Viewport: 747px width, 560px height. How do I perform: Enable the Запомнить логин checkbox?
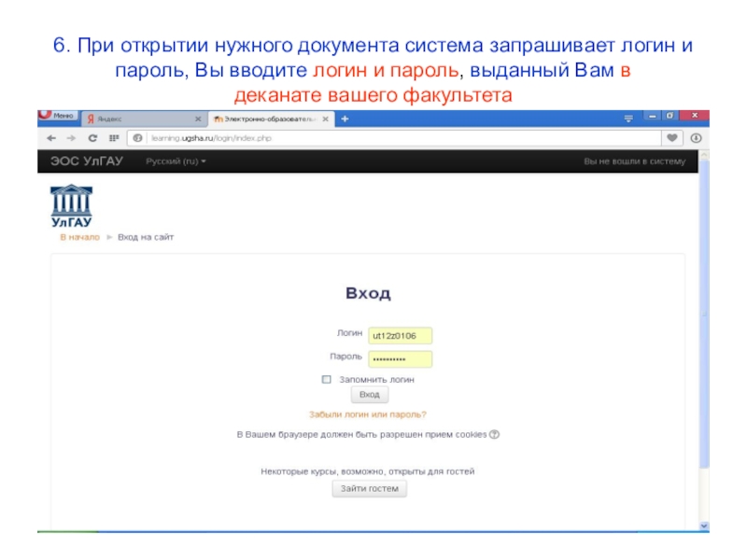coord(327,380)
